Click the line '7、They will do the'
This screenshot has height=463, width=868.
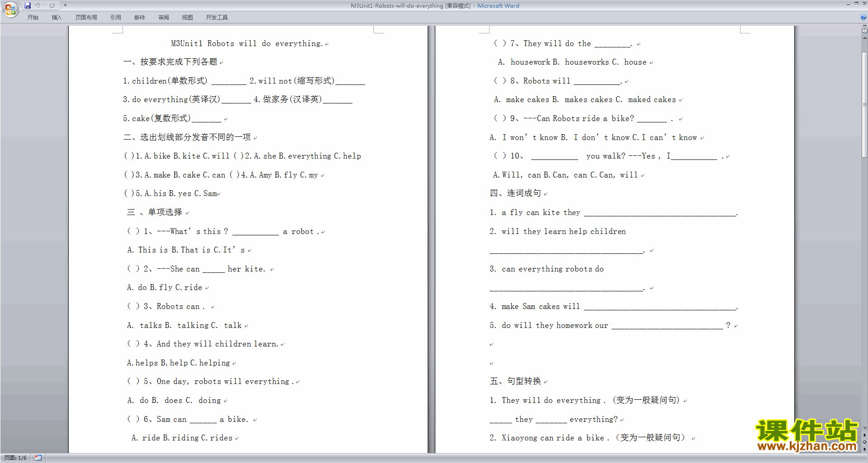point(562,43)
